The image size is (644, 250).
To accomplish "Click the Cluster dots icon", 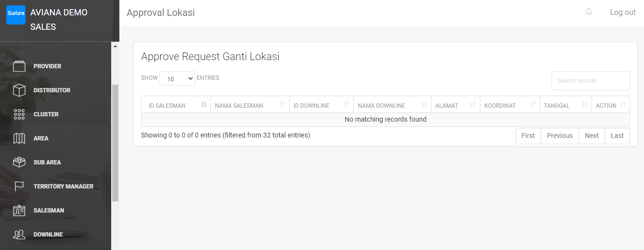I will pos(19,114).
